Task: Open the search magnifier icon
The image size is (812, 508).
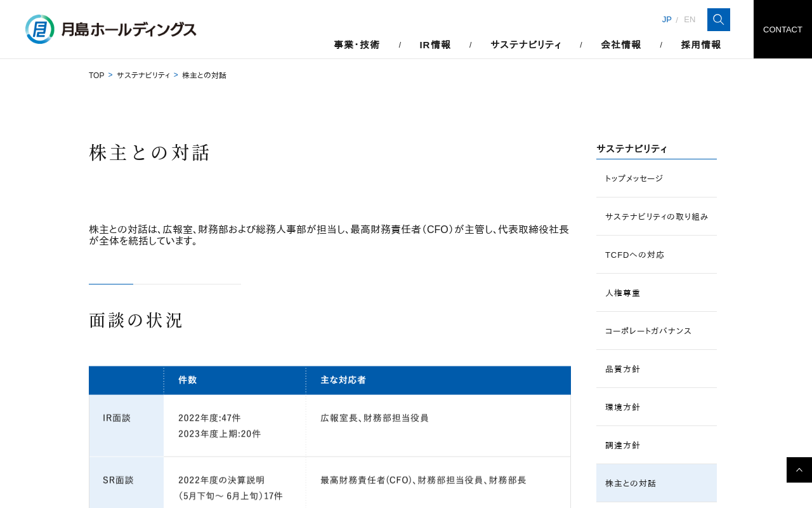Action: [x=718, y=20]
